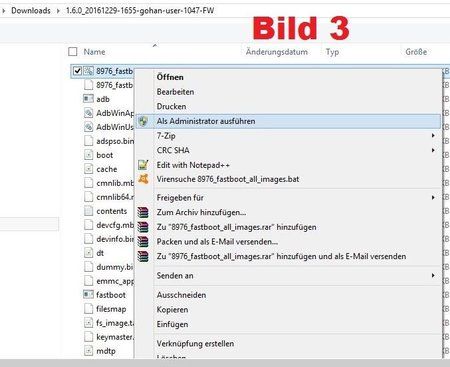Click the Avast Virensuche icon
This screenshot has width=450, height=367.
143,179
